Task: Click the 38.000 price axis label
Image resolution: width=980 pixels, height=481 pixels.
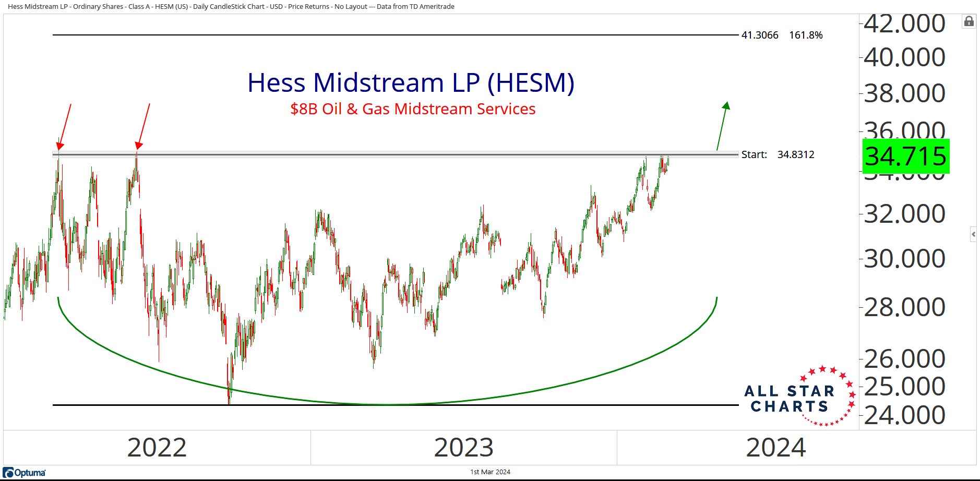Action: (904, 93)
